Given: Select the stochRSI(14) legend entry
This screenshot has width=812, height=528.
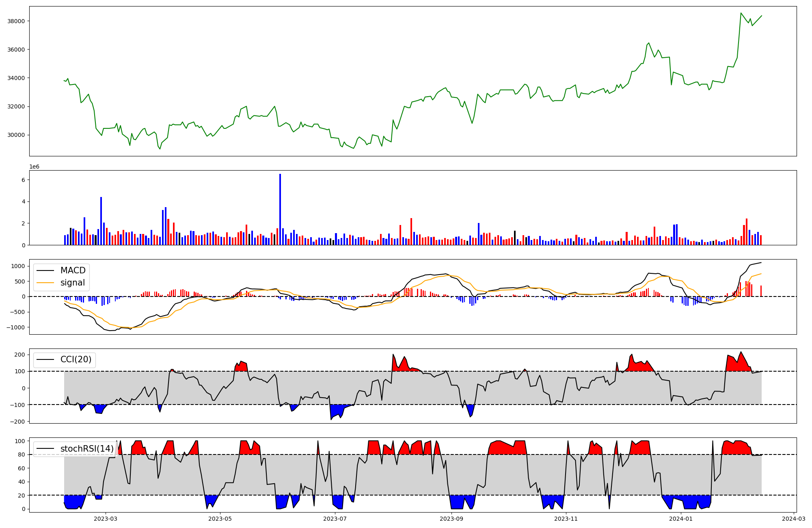Looking at the screenshot, I should click(x=87, y=449).
